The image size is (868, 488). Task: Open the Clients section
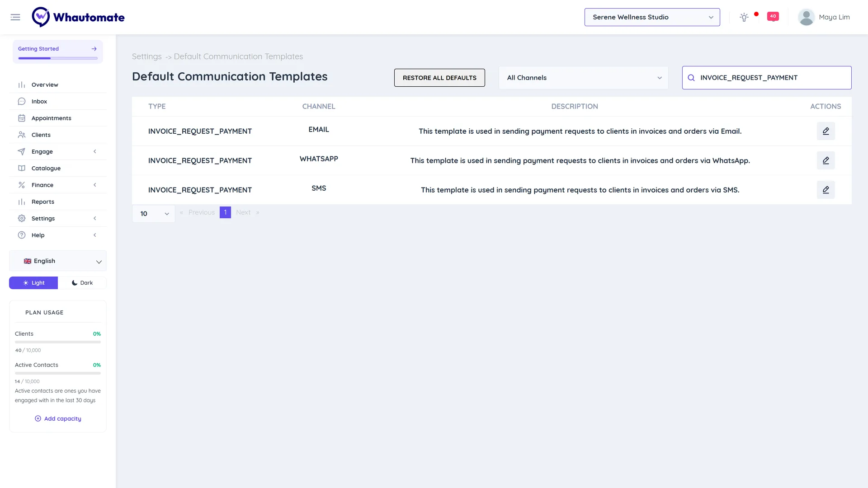pyautogui.click(x=58, y=135)
